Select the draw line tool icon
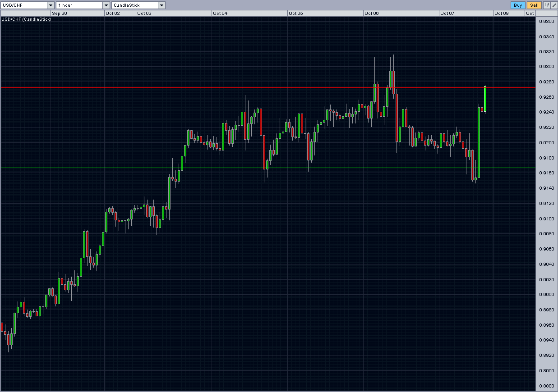This screenshot has width=558, height=392. tap(553, 5)
